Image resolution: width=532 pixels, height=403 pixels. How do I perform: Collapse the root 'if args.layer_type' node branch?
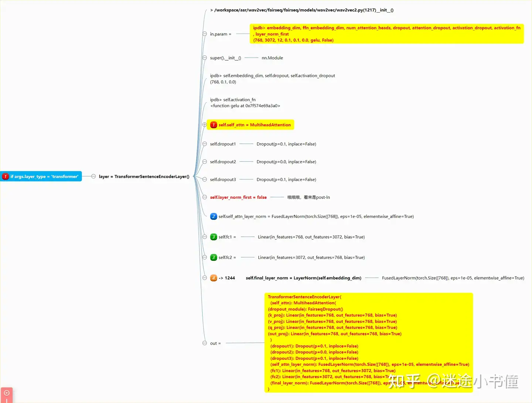(93, 177)
